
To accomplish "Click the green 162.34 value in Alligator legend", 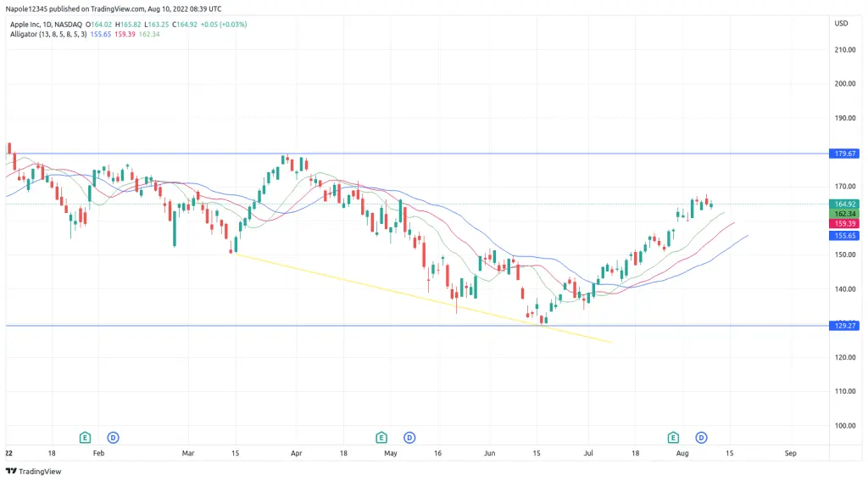I will click(x=149, y=34).
